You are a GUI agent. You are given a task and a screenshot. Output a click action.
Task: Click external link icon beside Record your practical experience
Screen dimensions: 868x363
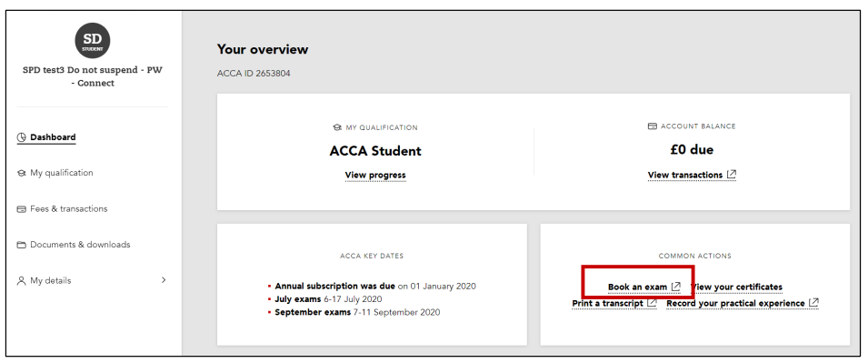pos(813,303)
